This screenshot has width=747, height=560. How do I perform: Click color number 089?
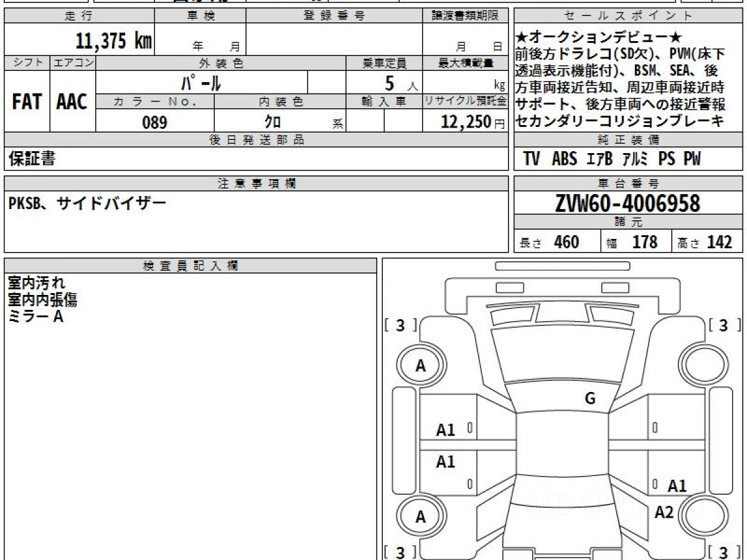pyautogui.click(x=154, y=123)
